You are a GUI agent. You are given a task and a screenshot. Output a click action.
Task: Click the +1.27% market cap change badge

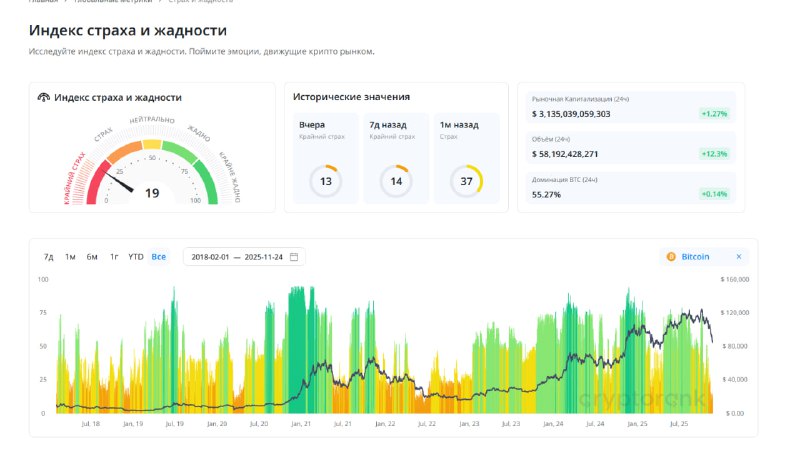715,114
